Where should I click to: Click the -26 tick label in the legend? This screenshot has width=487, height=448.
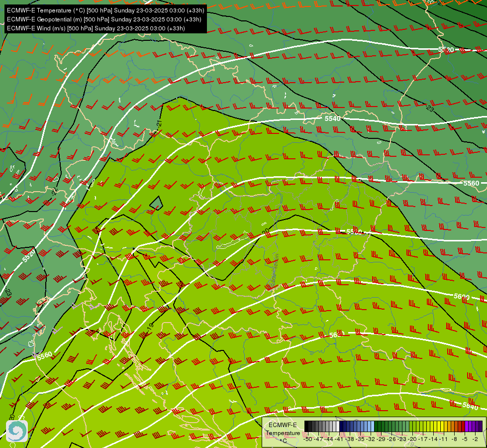[x=391, y=439]
